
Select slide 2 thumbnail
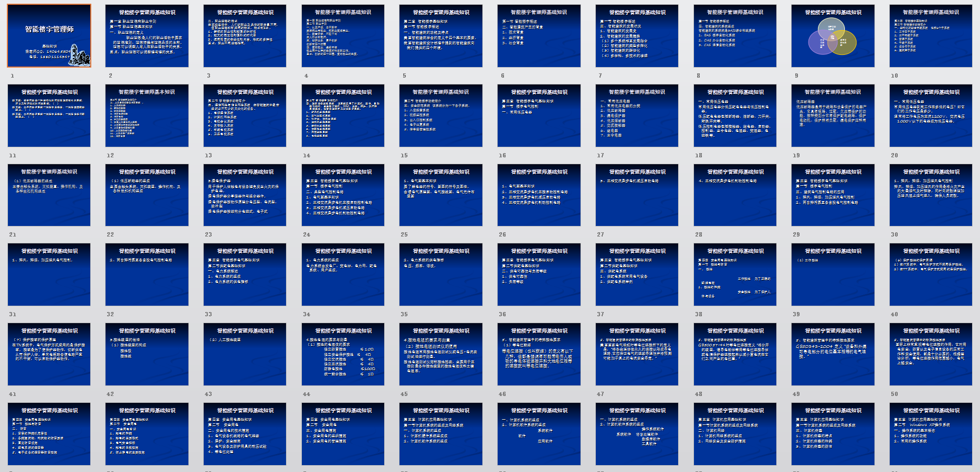(147, 36)
